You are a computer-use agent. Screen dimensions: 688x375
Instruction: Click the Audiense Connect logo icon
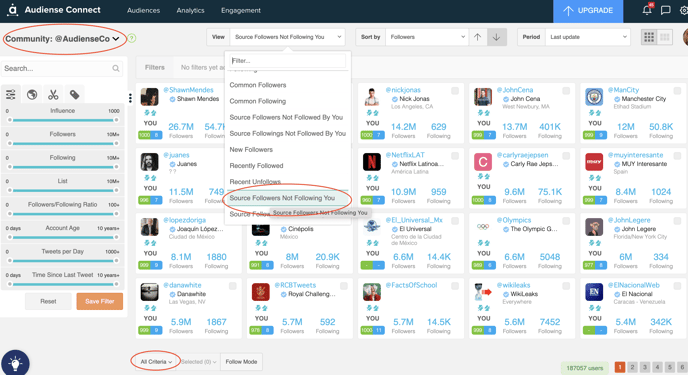click(x=13, y=10)
